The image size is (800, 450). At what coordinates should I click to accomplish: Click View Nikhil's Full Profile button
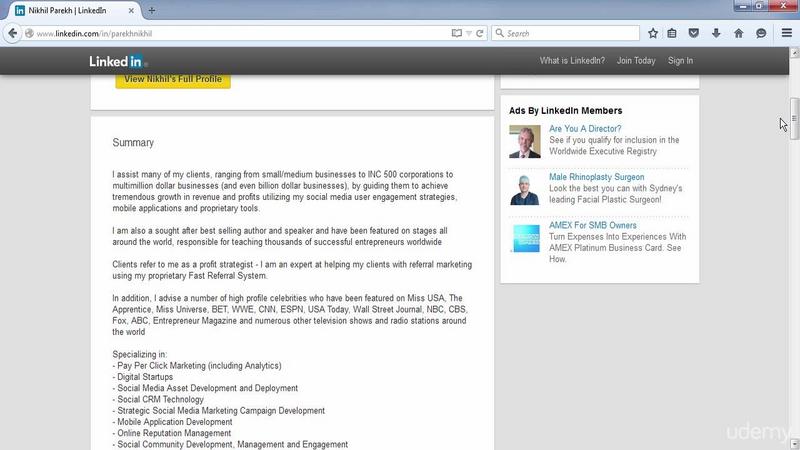click(173, 80)
